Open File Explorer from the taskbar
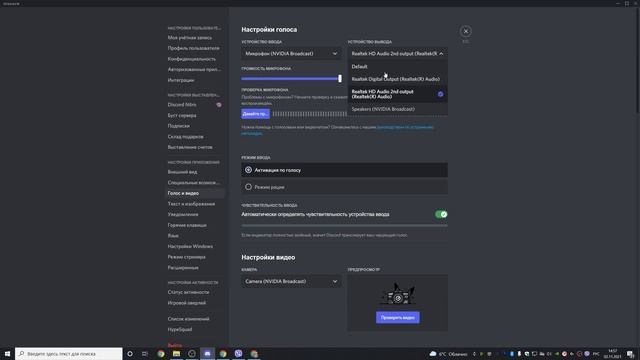 pos(176,353)
